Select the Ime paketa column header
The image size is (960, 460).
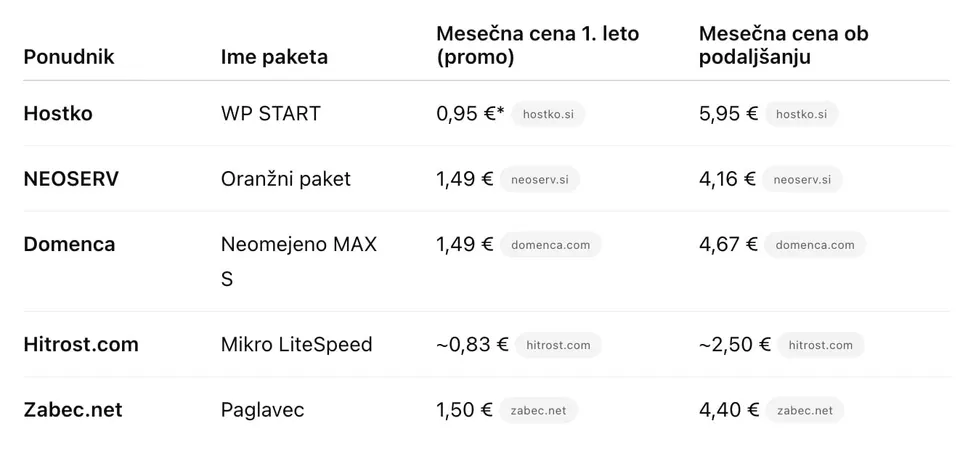pos(274,57)
